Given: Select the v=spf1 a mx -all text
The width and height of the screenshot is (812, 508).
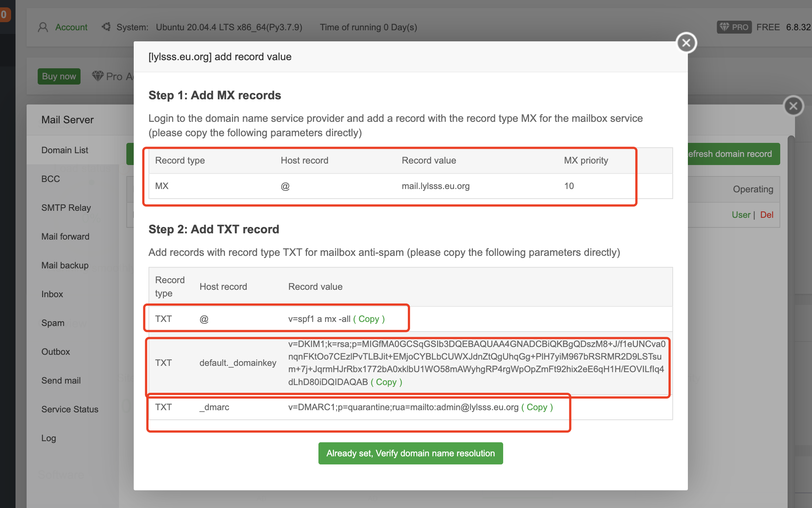Looking at the screenshot, I should click(319, 319).
